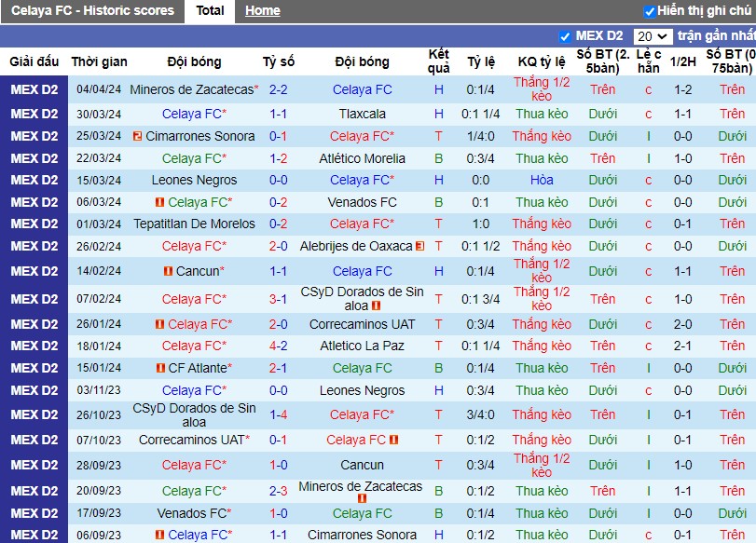Viewport: 756px width, 543px height.
Task: Click the Celaya FC - Historic scores title
Action: [x=92, y=10]
